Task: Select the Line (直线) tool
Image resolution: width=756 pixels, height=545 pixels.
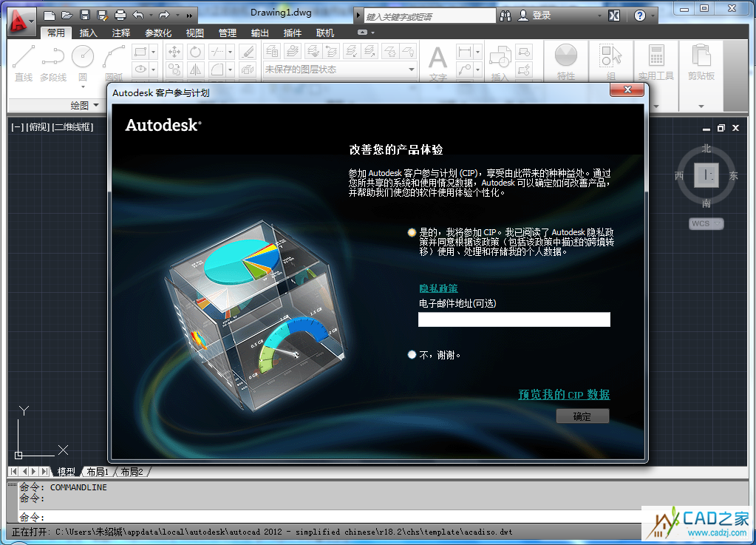Action: tap(23, 63)
